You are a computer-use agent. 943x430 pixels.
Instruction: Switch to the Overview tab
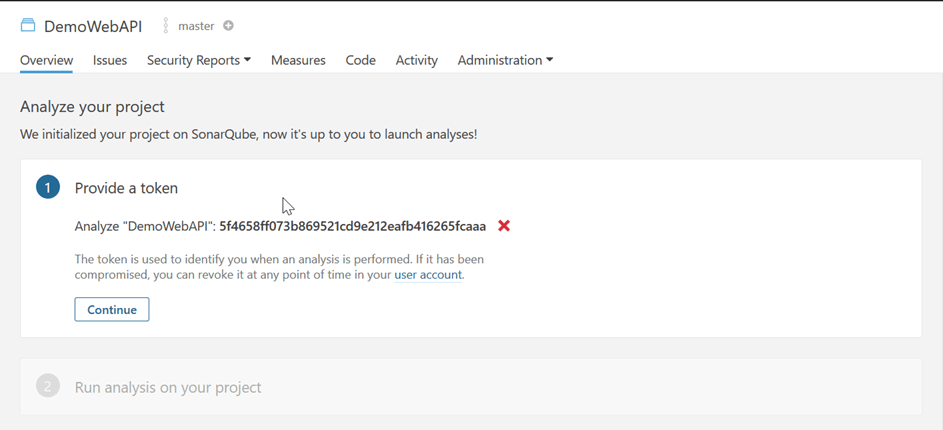[x=46, y=60]
